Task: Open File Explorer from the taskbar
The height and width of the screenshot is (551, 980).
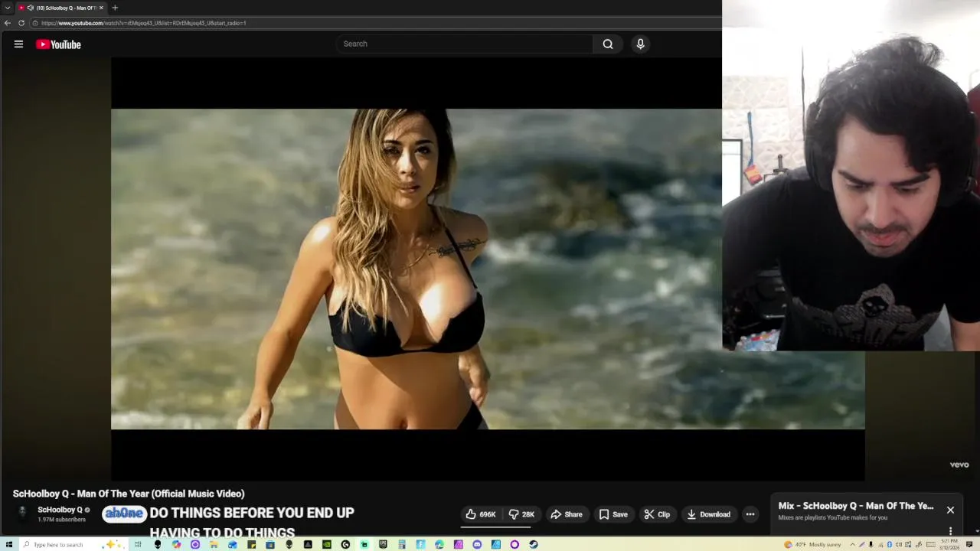Action: click(x=213, y=544)
